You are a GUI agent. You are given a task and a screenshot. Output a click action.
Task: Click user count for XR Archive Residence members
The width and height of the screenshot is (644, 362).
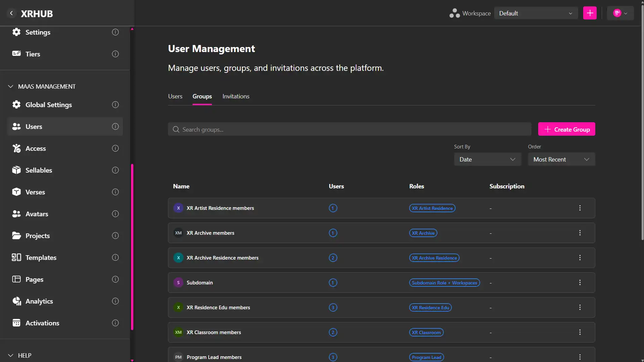[x=333, y=258]
